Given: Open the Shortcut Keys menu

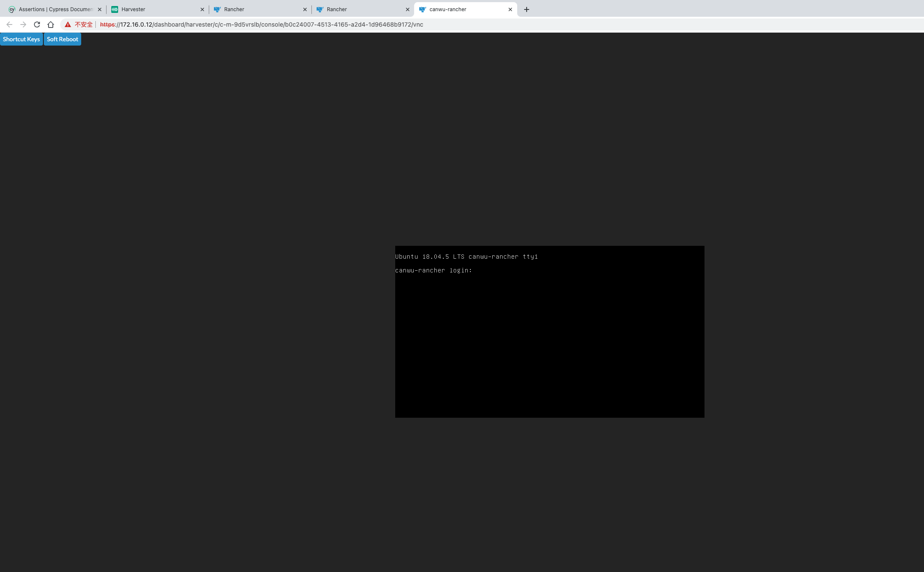Looking at the screenshot, I should click(x=21, y=39).
